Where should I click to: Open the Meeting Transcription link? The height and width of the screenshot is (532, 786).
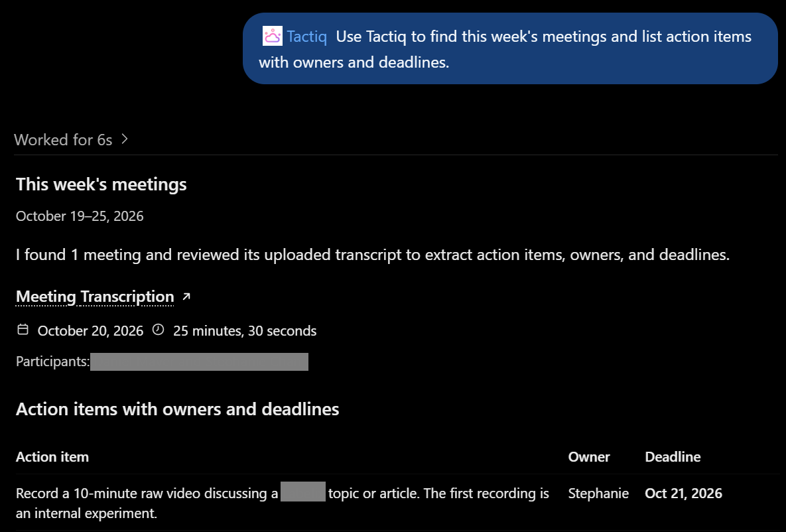(x=95, y=297)
